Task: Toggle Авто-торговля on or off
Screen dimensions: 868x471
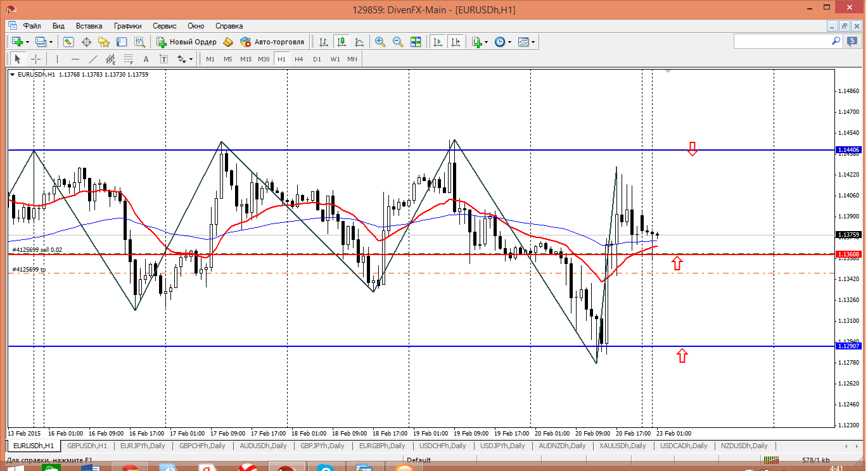Action: 272,42
